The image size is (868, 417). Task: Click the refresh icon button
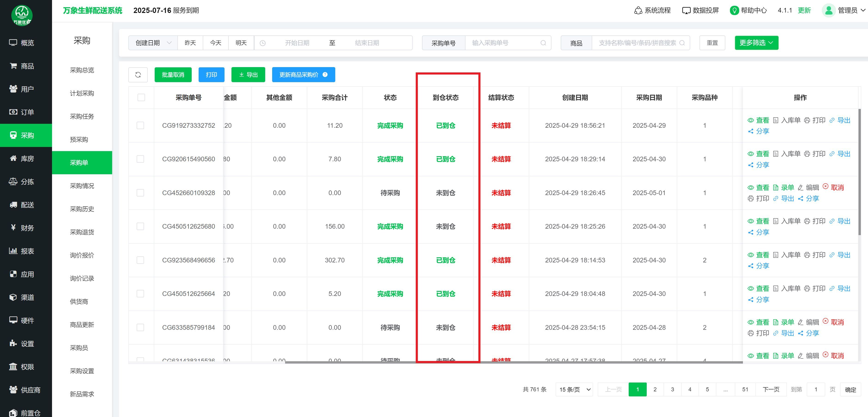[x=138, y=75]
